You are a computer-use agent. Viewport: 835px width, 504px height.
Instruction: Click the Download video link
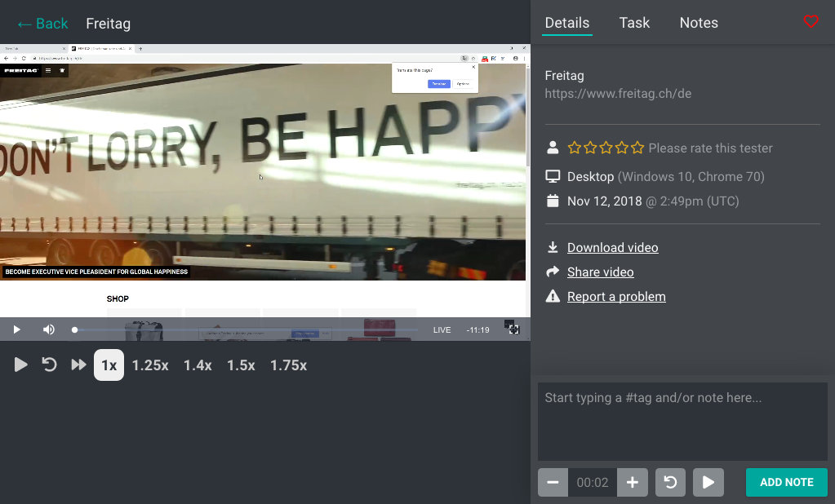(x=612, y=248)
